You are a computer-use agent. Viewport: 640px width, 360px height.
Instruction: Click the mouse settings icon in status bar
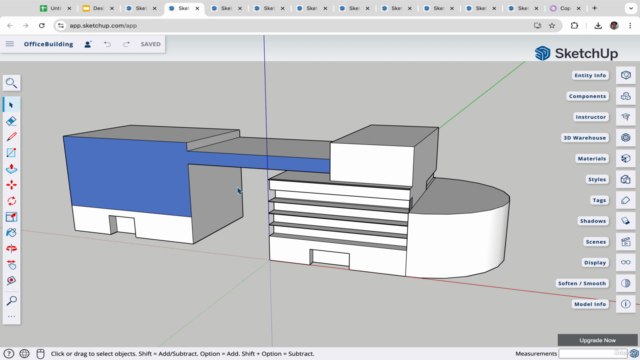click(x=40, y=353)
